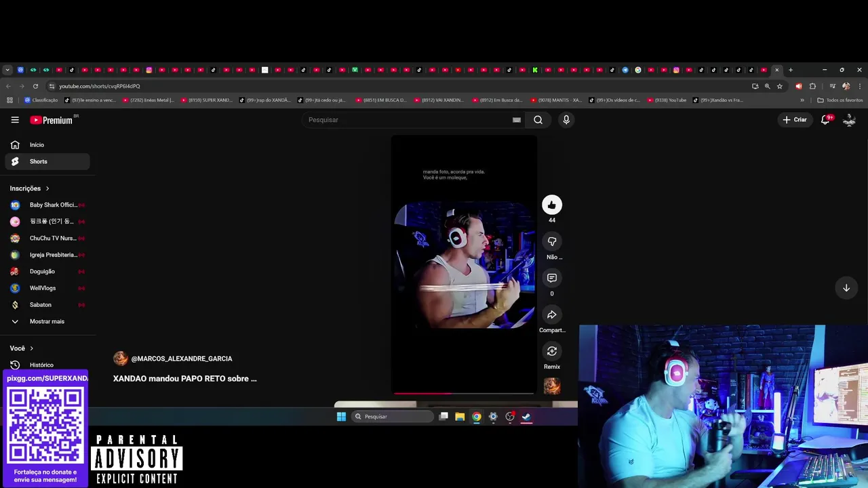View site information icon in address bar
The width and height of the screenshot is (868, 488).
[x=52, y=86]
